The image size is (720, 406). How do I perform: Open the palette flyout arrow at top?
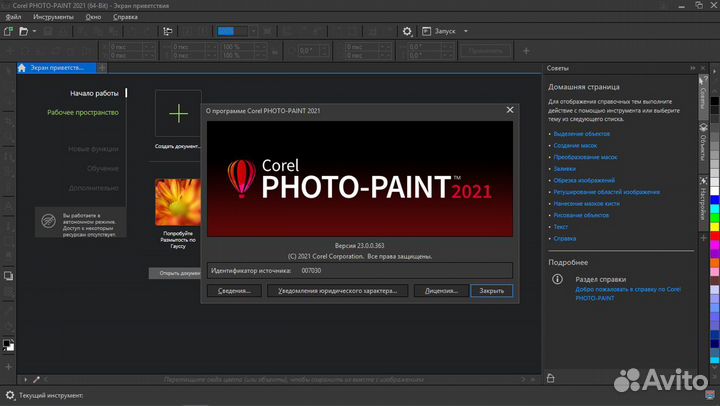(x=714, y=72)
